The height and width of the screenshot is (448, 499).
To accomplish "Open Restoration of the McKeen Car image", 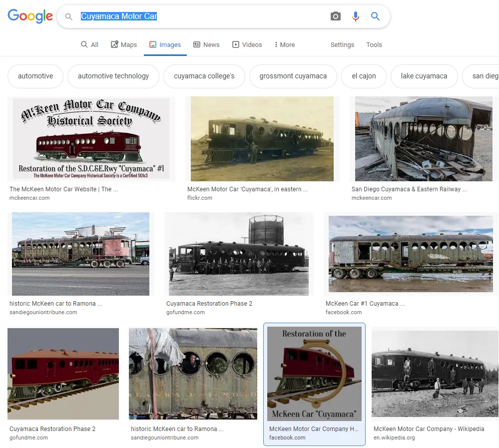I will click(314, 374).
